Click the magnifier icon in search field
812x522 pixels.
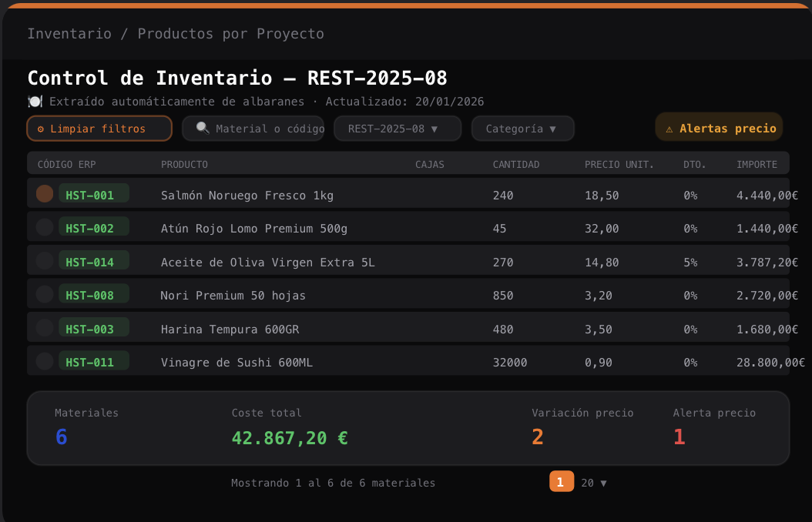point(203,128)
